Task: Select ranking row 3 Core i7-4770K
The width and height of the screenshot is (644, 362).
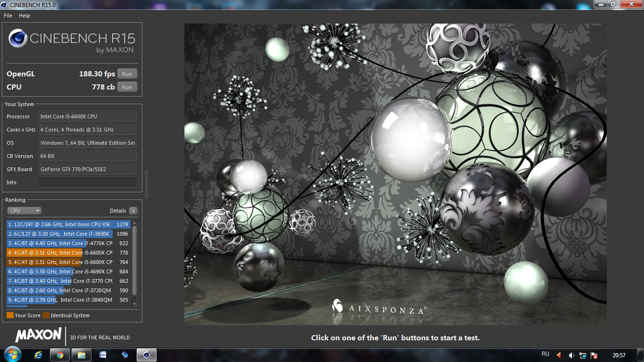Action: [68, 243]
